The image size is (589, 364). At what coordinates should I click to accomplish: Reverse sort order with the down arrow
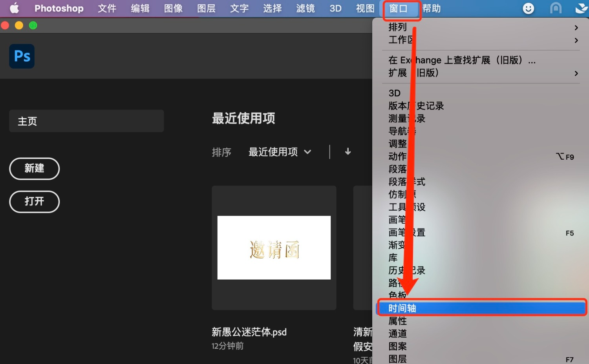348,151
